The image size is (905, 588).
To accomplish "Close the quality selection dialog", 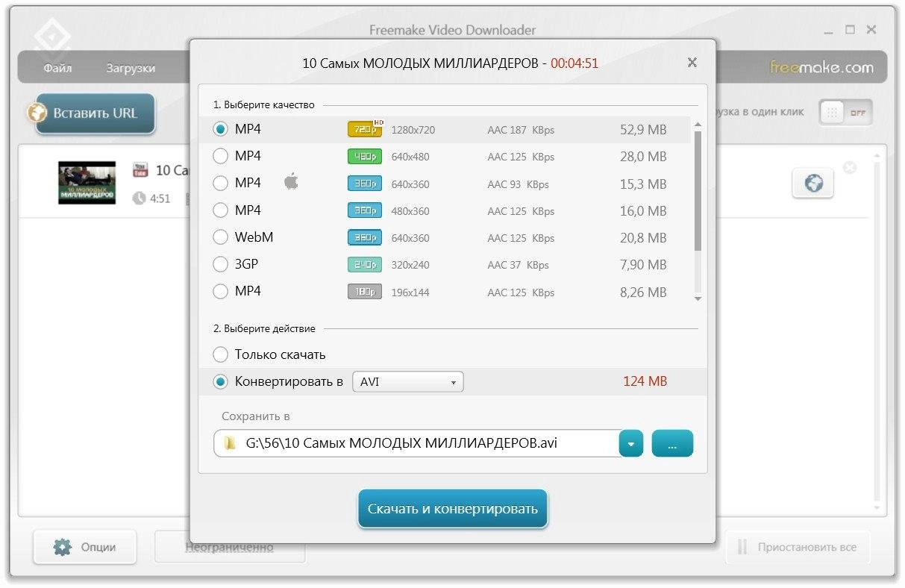I will pyautogui.click(x=692, y=63).
